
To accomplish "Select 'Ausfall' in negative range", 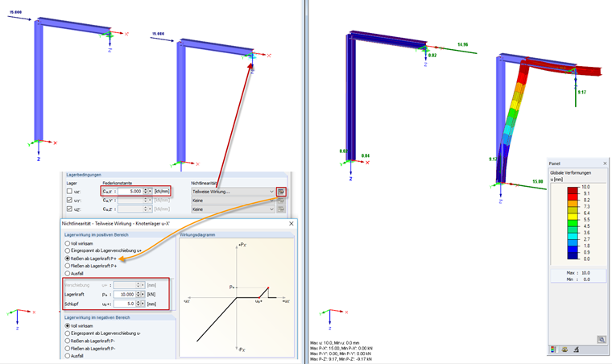I will (x=68, y=356).
